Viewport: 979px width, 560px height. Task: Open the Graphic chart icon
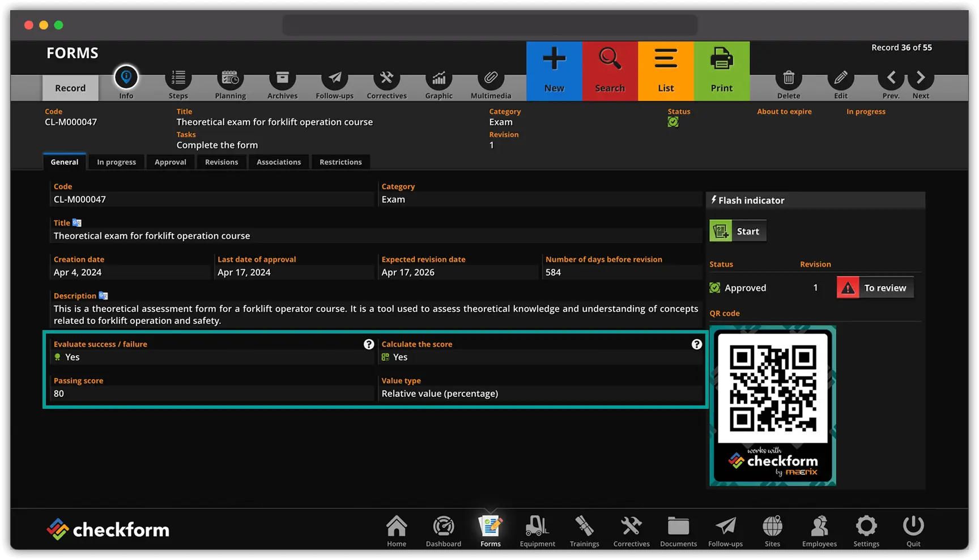point(439,78)
